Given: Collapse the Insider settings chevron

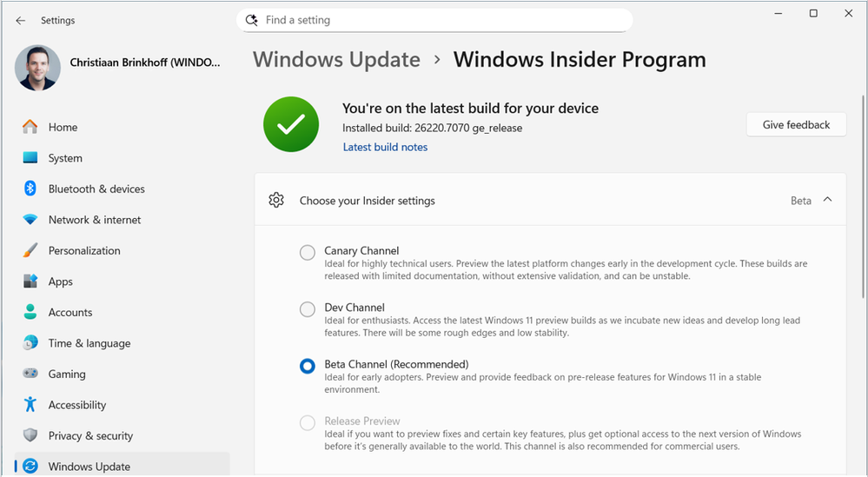Looking at the screenshot, I should (x=827, y=200).
